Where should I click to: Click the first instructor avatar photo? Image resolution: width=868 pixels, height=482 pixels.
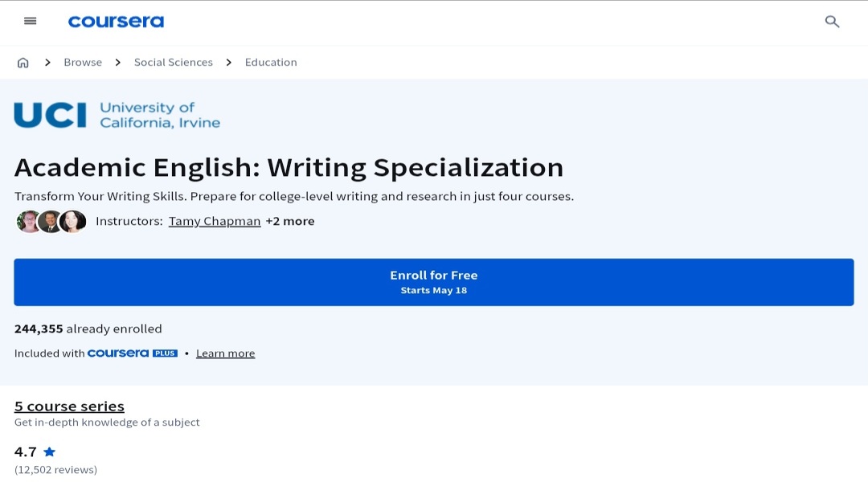tap(27, 222)
